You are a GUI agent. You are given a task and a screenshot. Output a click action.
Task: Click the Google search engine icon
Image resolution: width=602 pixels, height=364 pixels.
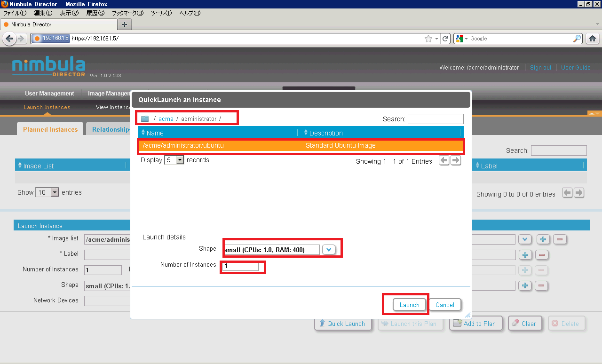459,39
